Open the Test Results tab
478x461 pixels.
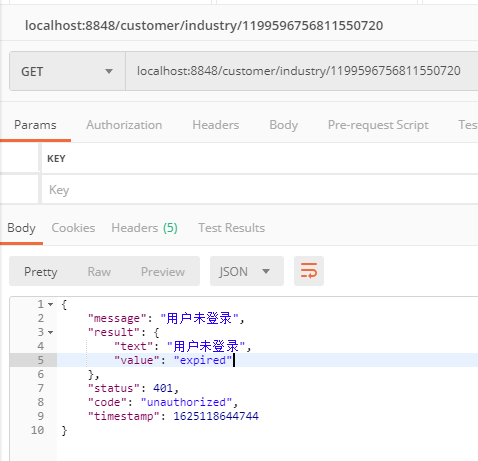pyautogui.click(x=232, y=228)
